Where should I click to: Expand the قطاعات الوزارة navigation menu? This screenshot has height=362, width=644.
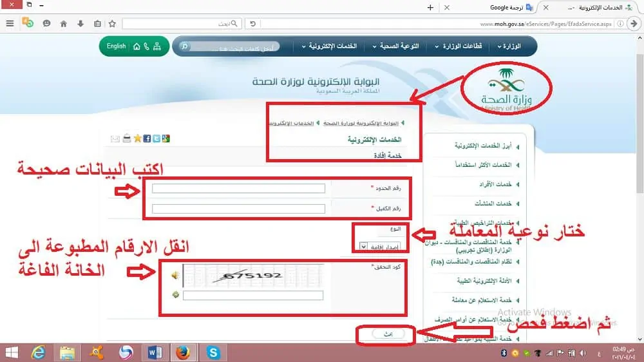pyautogui.click(x=459, y=46)
